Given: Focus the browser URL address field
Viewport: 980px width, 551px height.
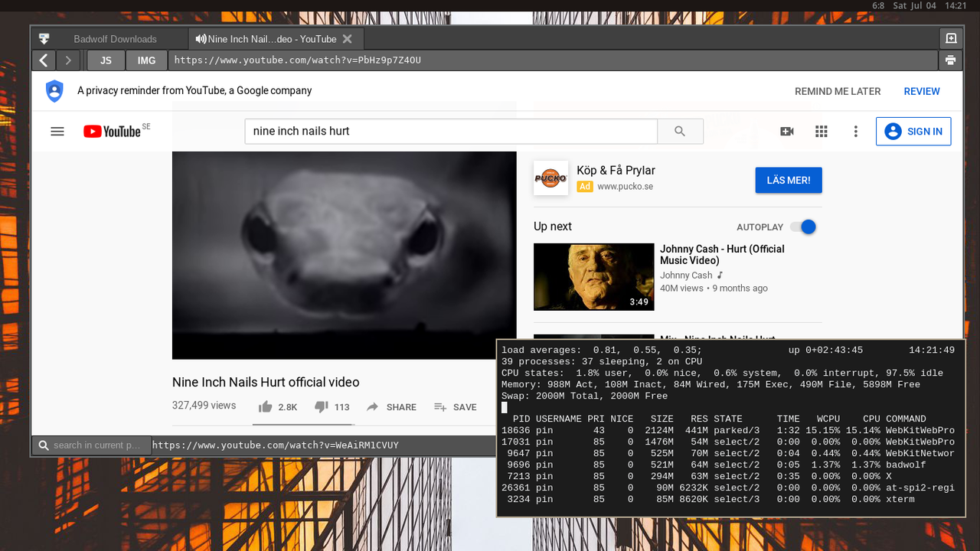Looking at the screenshot, I should coord(554,60).
